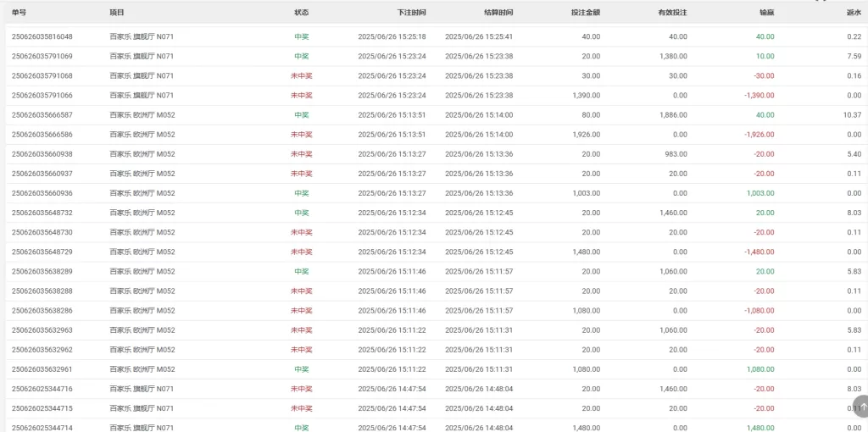Click order number 250626035666587
The width and height of the screenshot is (868, 432).
coord(42,115)
